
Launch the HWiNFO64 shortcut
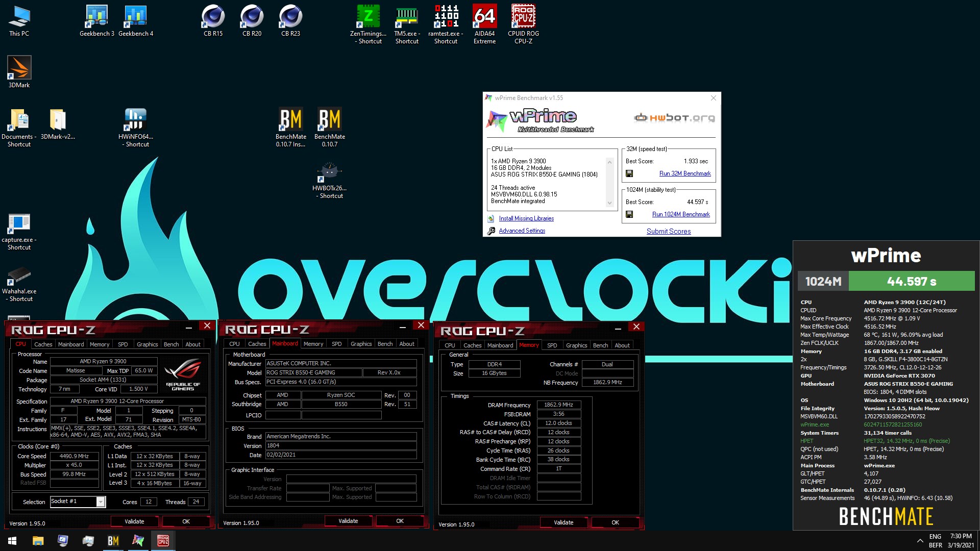point(136,128)
